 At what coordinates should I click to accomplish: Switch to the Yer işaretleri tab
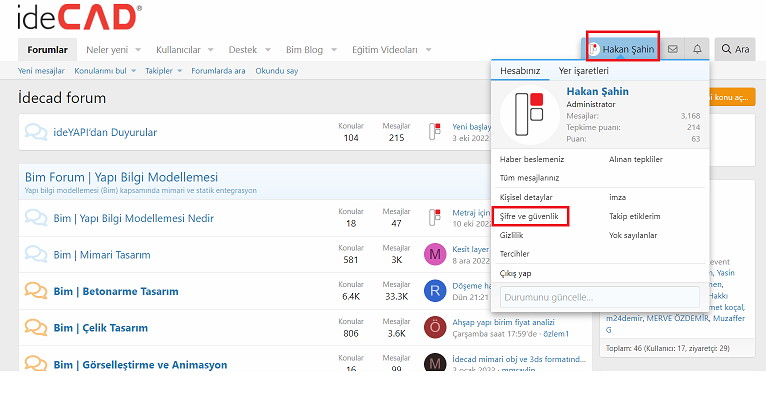coord(583,71)
